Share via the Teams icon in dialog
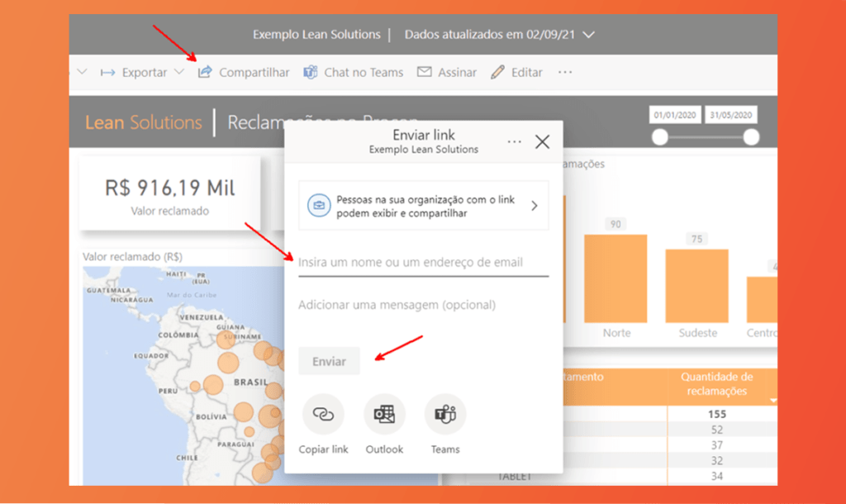This screenshot has height=504, width=846. coord(445,415)
